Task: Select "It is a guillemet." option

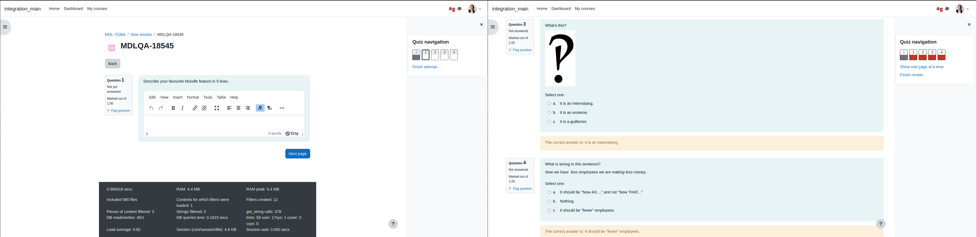Action: click(x=549, y=122)
